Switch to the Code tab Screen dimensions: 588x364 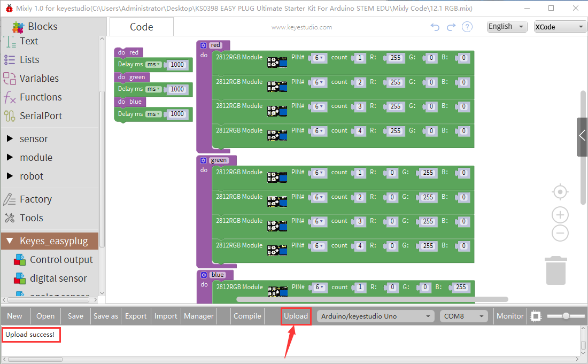click(x=141, y=27)
